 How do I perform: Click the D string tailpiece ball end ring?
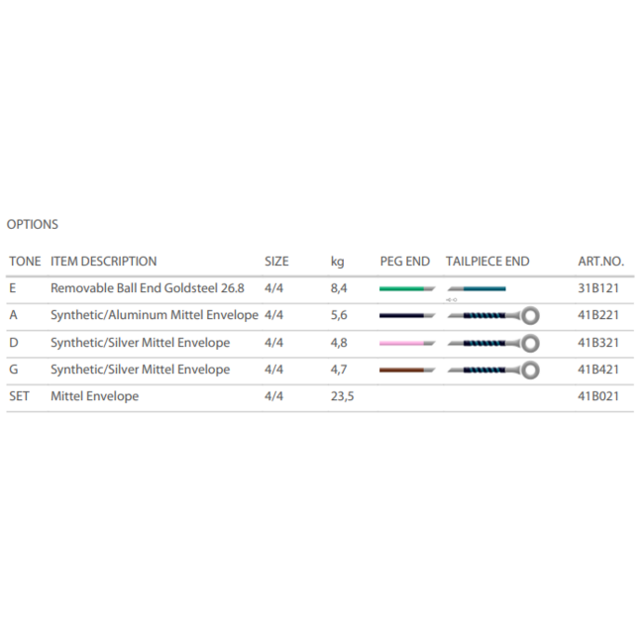(530, 343)
